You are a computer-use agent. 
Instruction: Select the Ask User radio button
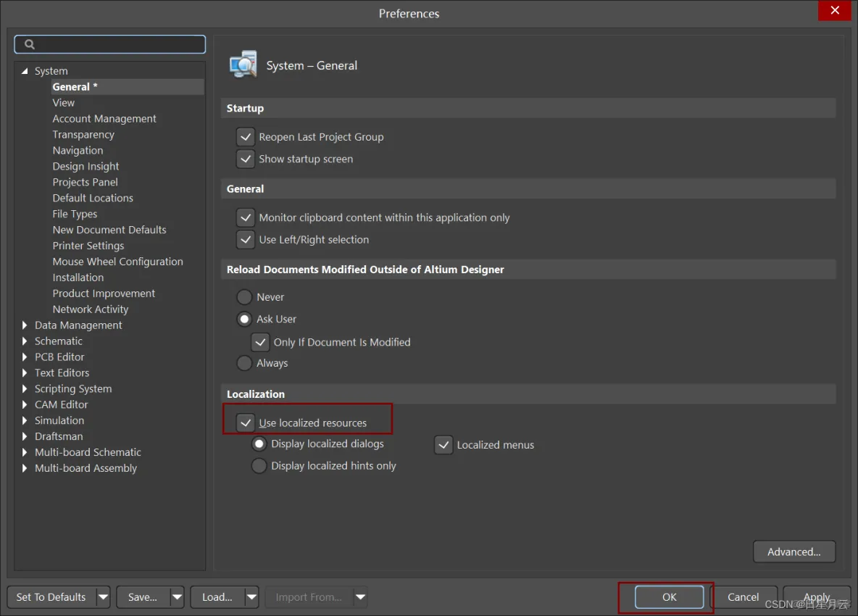(x=244, y=319)
